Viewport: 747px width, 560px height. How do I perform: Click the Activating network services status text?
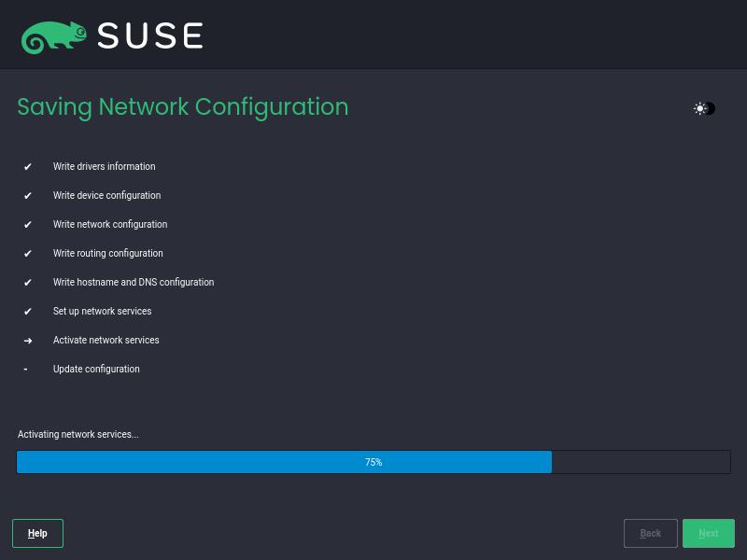click(78, 434)
